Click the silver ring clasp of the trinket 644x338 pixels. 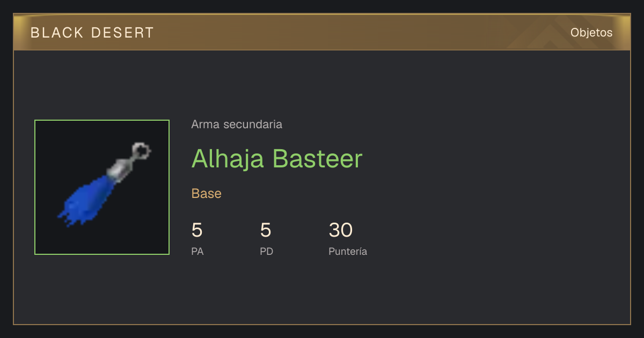pyautogui.click(x=141, y=151)
